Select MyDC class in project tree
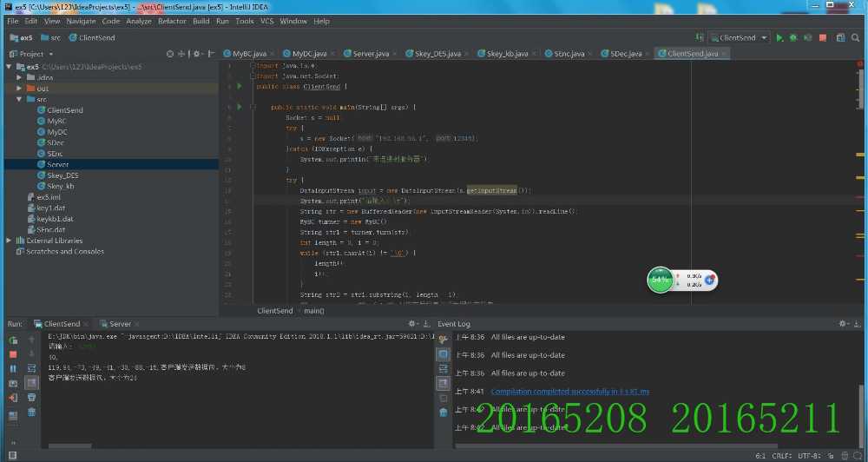This screenshot has width=868, height=462. tap(57, 132)
